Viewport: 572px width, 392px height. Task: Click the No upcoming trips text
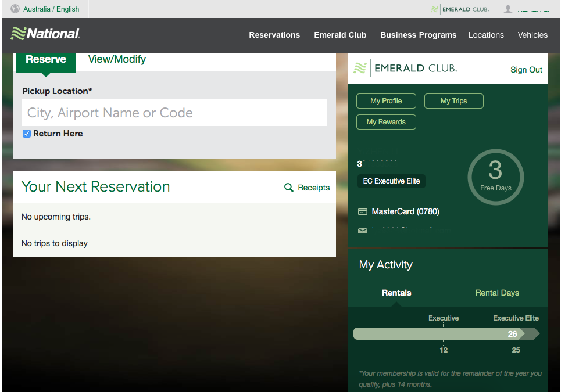[x=56, y=217]
